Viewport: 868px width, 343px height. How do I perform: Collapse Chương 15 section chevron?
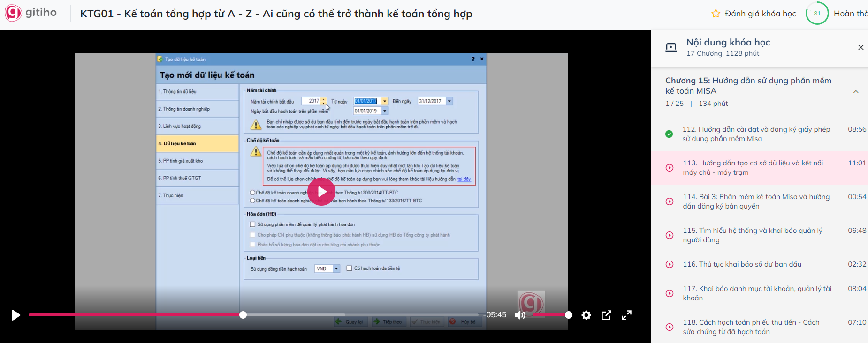[856, 92]
